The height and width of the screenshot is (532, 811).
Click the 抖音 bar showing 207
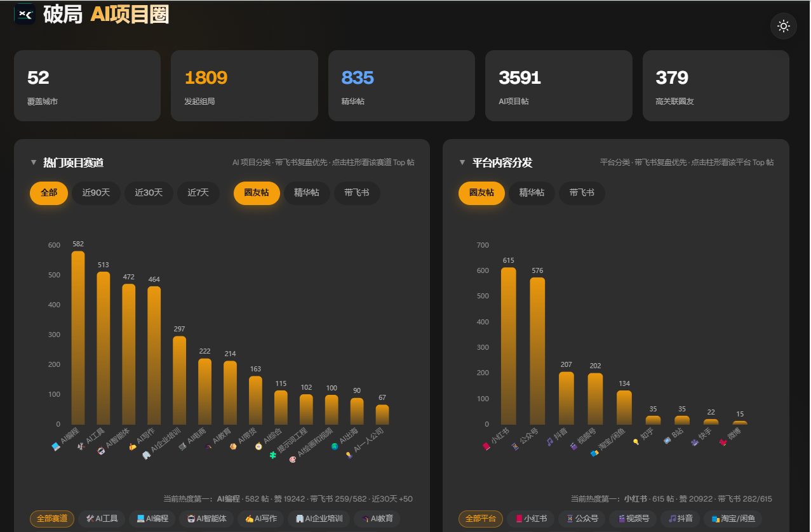(x=566, y=398)
